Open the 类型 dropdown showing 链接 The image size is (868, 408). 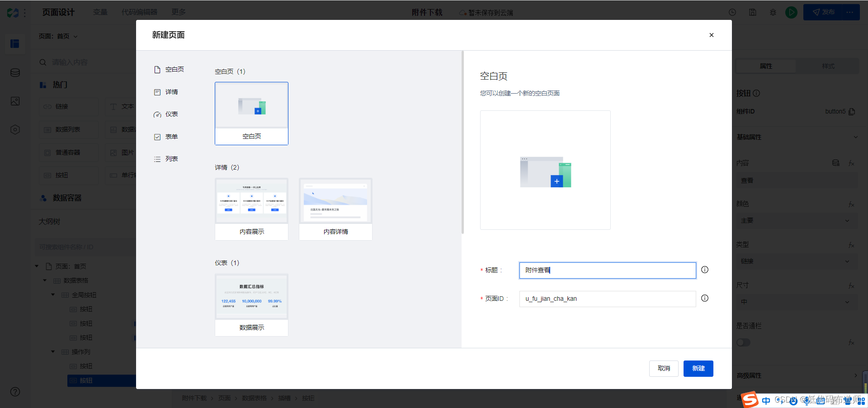(x=797, y=261)
